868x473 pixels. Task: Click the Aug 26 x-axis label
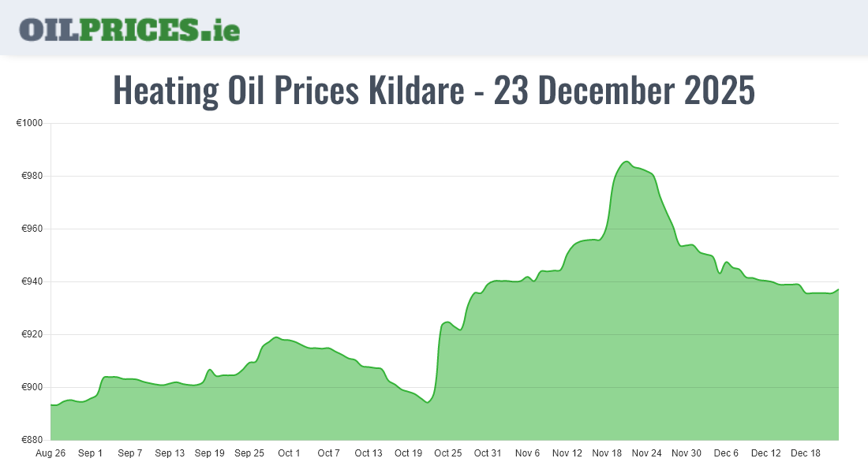(x=51, y=453)
